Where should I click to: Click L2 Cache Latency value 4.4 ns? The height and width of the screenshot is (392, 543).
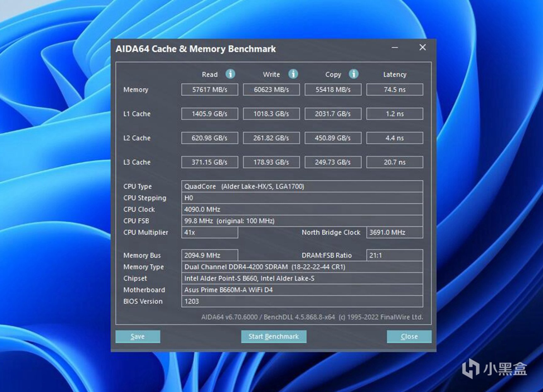(x=395, y=138)
